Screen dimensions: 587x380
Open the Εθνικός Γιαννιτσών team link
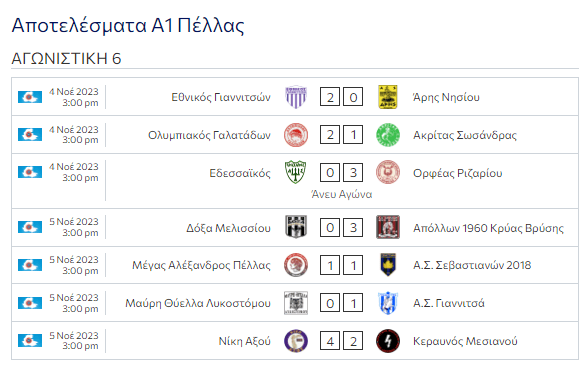click(221, 97)
